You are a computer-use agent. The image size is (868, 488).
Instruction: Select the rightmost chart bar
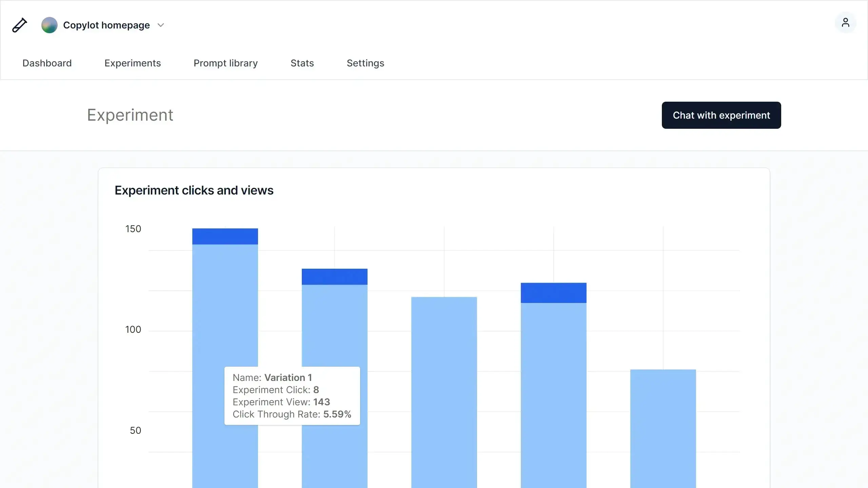click(x=662, y=424)
